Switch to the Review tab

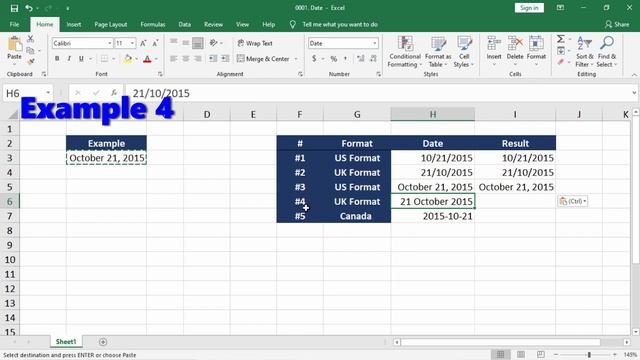pos(213,24)
